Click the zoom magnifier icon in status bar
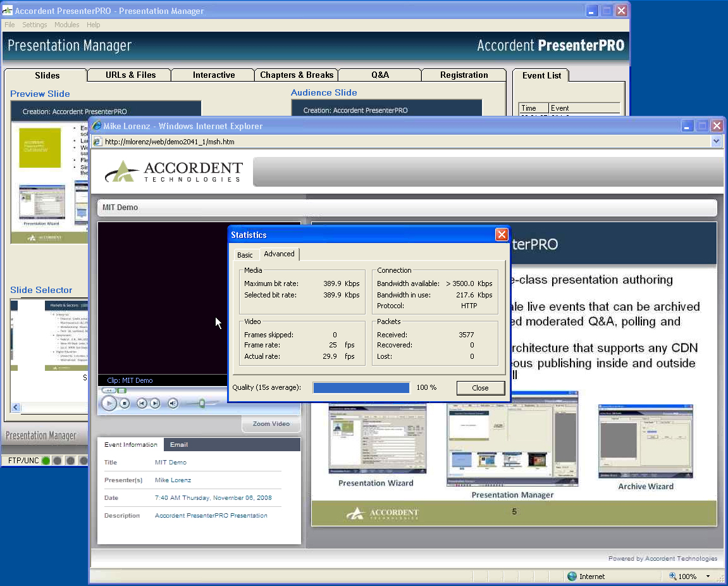Screen dimensions: 728x586 pyautogui.click(x=672, y=577)
